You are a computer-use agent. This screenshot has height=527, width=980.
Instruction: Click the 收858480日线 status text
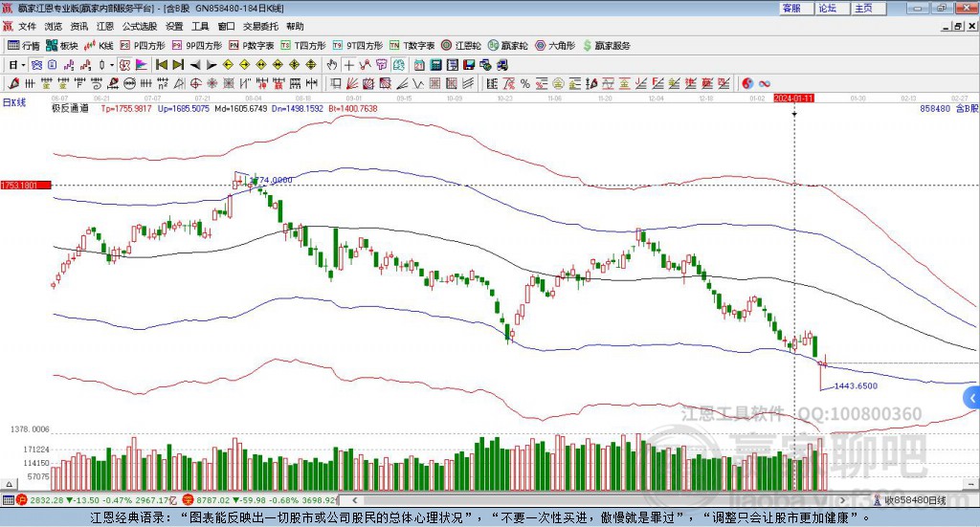pos(915,500)
